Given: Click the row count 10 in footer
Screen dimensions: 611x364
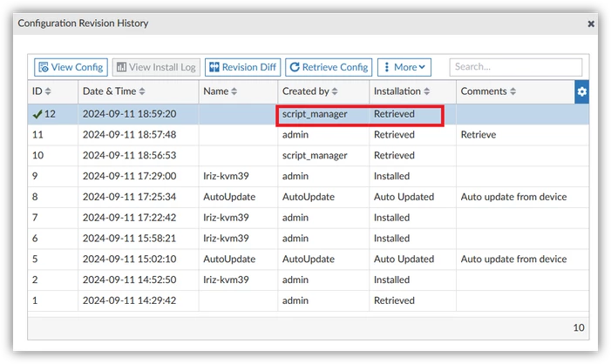Looking at the screenshot, I should point(579,327).
